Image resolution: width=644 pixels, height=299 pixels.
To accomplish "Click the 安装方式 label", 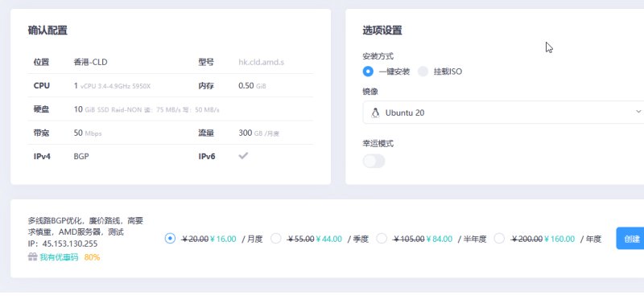I will coord(378,56).
